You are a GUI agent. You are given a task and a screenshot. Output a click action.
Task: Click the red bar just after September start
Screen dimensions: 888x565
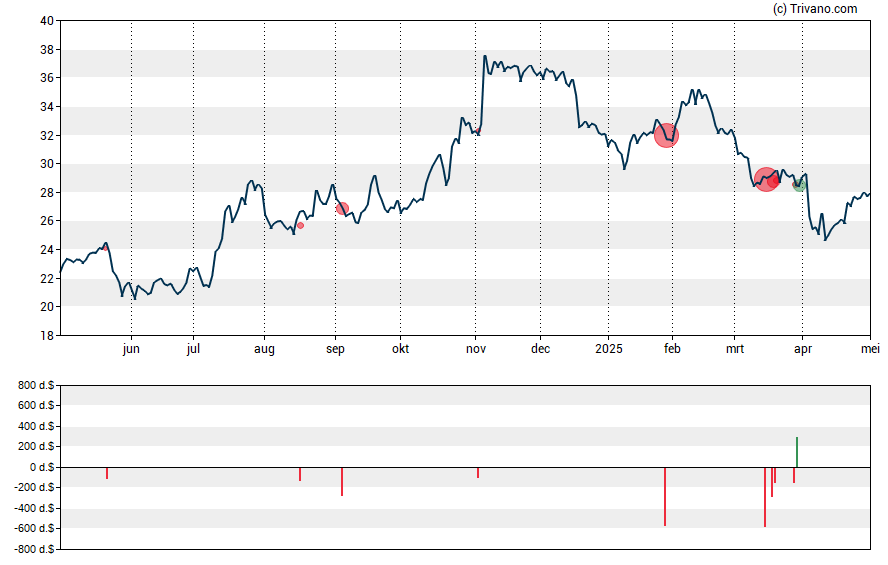point(342,482)
